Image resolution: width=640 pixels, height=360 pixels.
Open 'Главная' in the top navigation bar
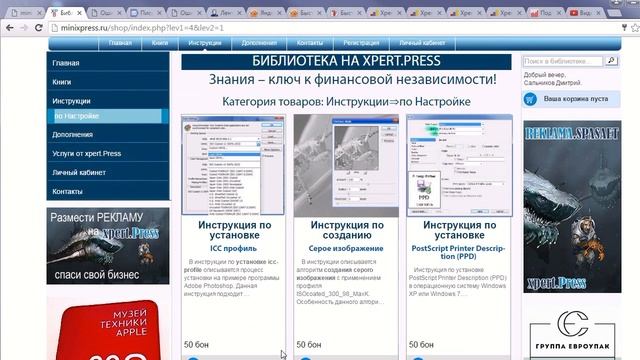120,43
